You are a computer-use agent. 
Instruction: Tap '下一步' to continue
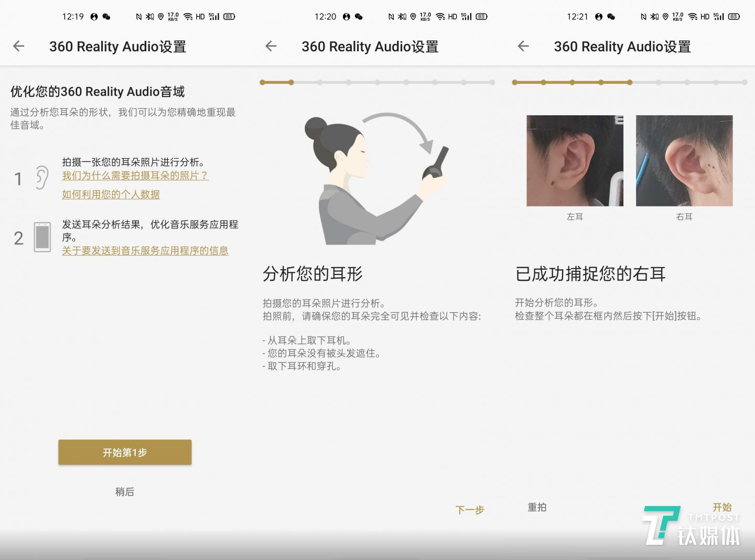coord(470,510)
